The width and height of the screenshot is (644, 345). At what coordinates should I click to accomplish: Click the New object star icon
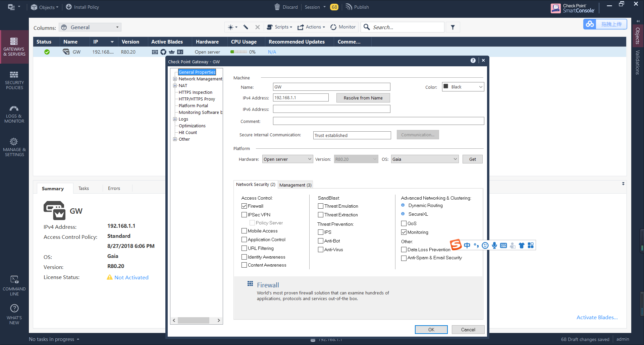(230, 27)
